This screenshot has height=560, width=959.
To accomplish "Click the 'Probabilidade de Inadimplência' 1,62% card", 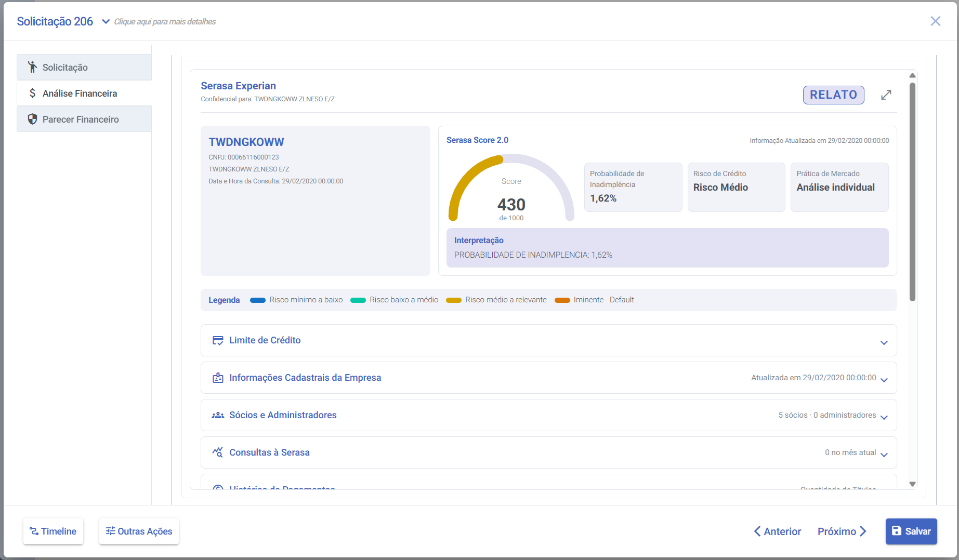I will 633,187.
